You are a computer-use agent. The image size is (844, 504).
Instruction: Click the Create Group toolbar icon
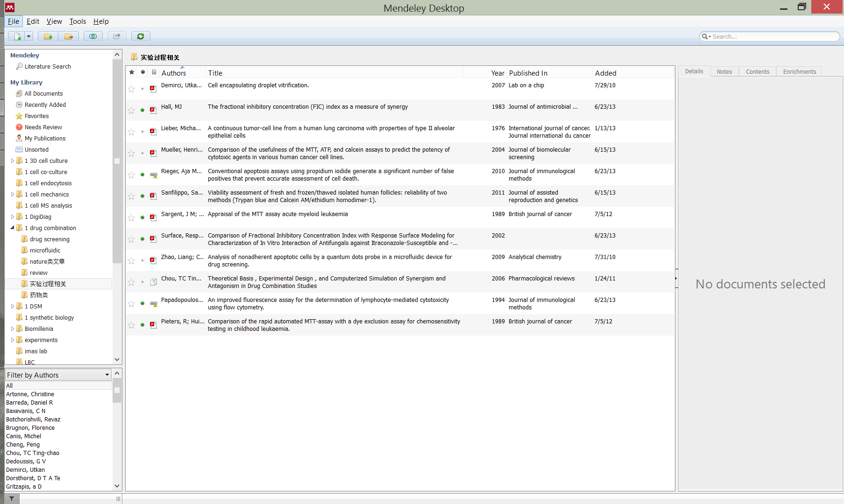pyautogui.click(x=93, y=36)
